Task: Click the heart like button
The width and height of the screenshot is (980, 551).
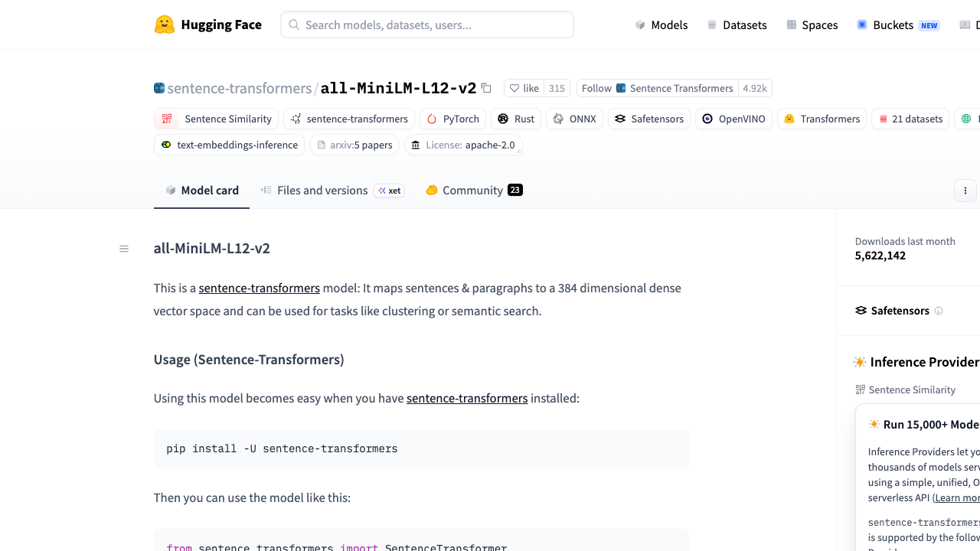Action: coord(524,88)
